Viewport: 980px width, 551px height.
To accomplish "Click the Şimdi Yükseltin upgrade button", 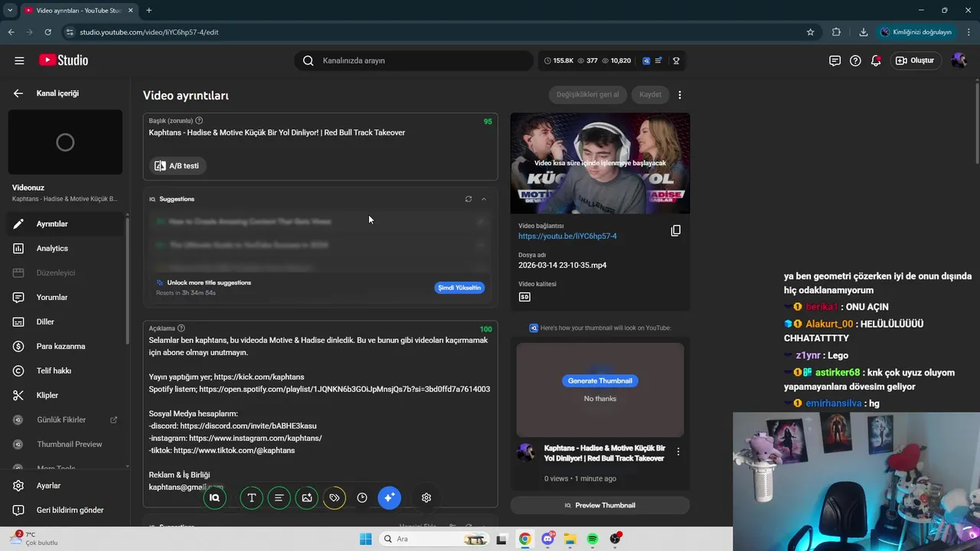I will pos(459,288).
